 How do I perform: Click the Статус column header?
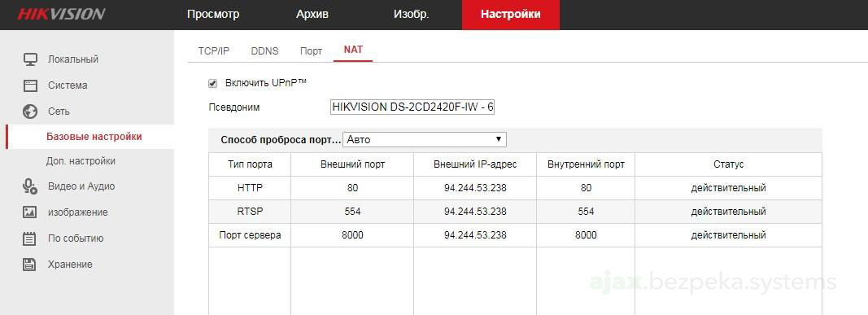(x=729, y=164)
